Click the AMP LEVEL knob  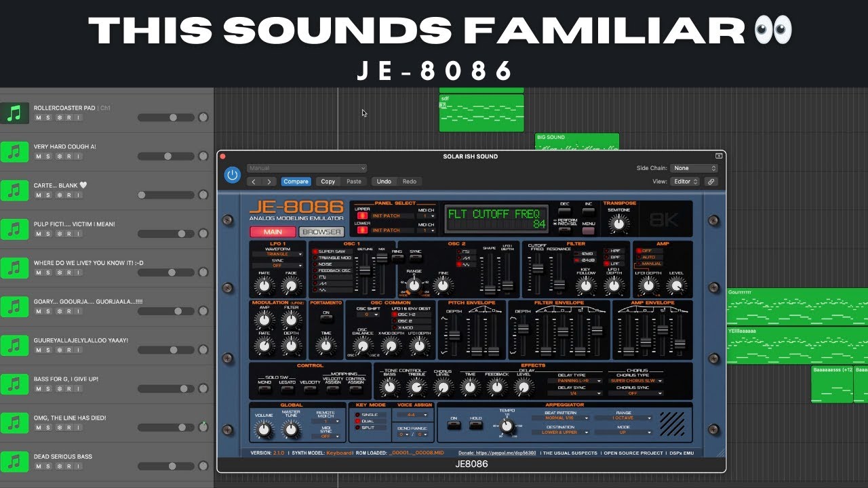[x=676, y=285]
